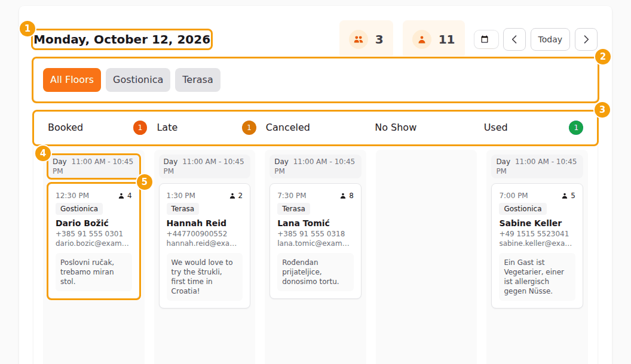The image size is (631, 364).
Task: Click Terasa tag on Lana Tomić card
Action: click(293, 208)
